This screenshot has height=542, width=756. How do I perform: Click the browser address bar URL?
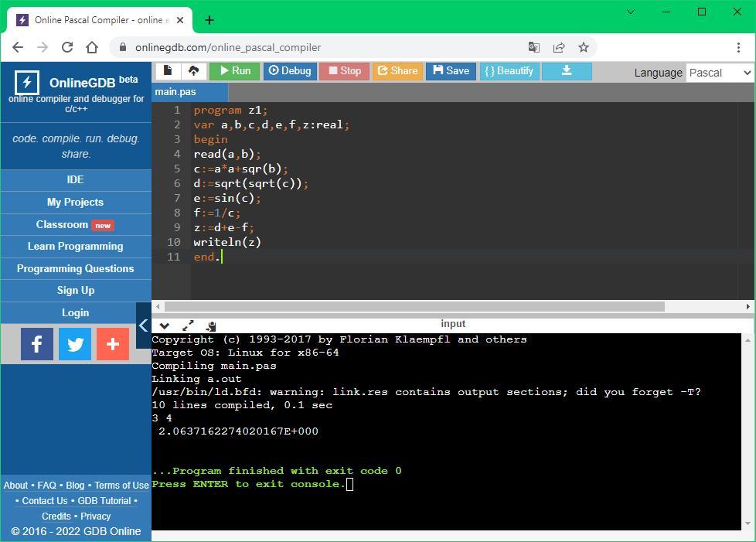pos(228,47)
